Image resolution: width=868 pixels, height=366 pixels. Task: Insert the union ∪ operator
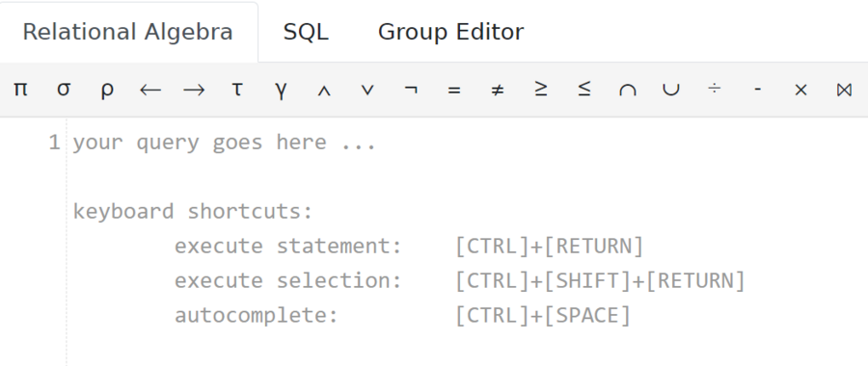[670, 89]
